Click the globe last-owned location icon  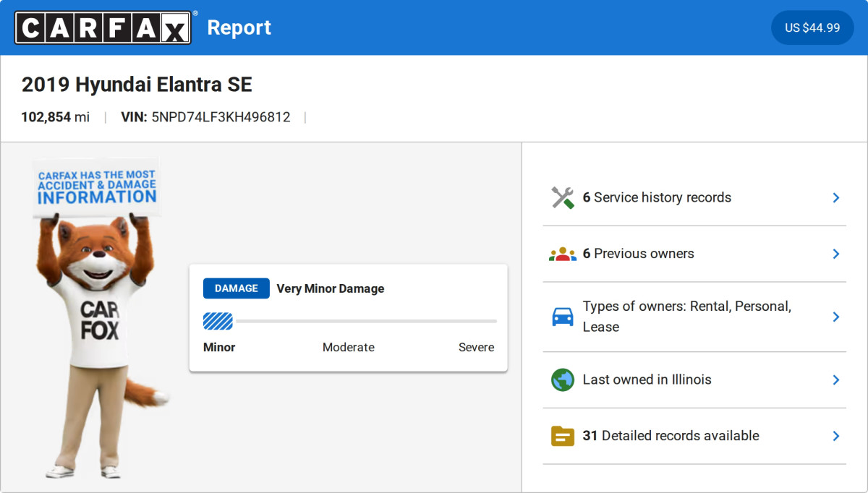(562, 380)
